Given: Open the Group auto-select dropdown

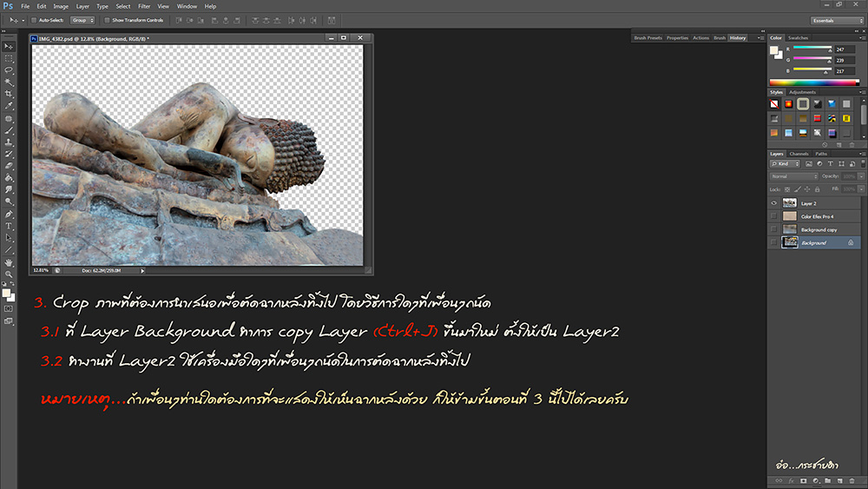Looking at the screenshot, I should pyautogui.click(x=82, y=19).
